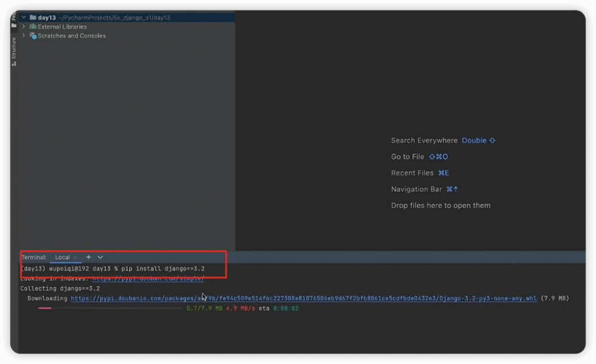596x364 pixels.
Task: Expand the Scratches and Consoles node
Action: [x=24, y=36]
